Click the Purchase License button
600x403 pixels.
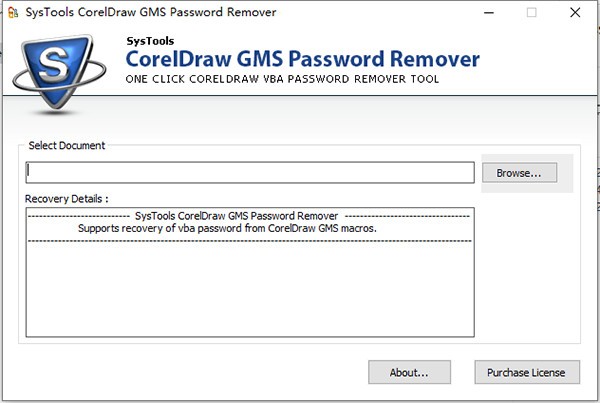[x=526, y=373]
